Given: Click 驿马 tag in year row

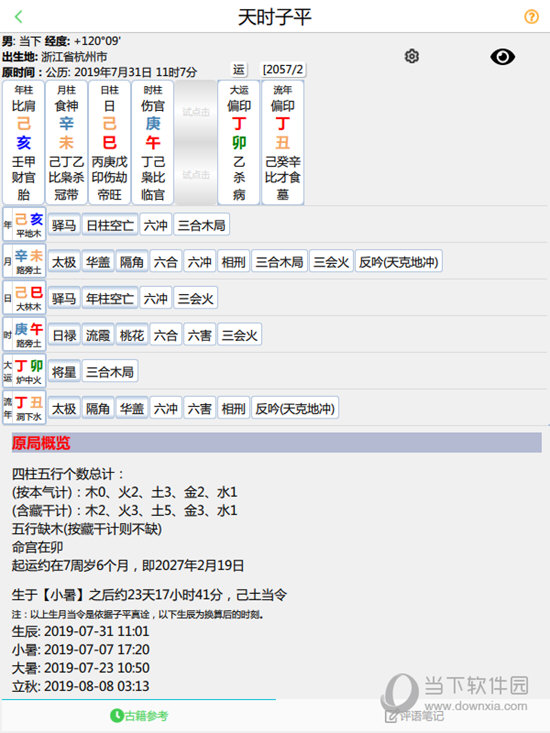Looking at the screenshot, I should [x=64, y=225].
